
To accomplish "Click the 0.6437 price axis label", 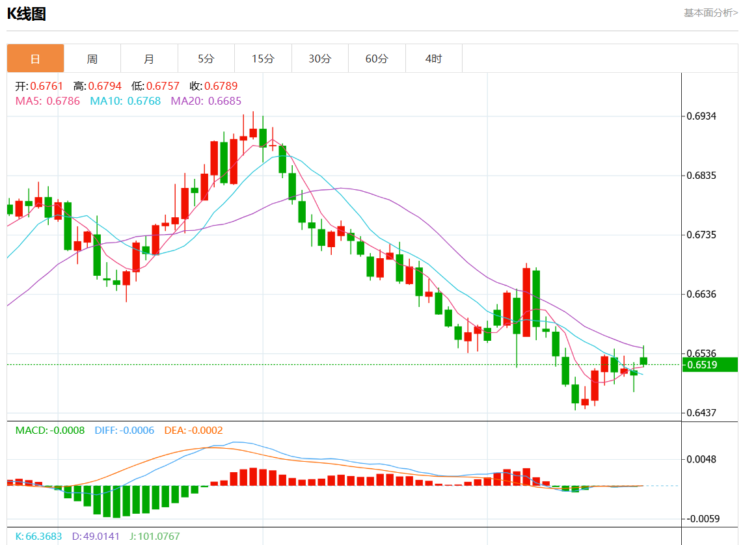I will click(701, 412).
